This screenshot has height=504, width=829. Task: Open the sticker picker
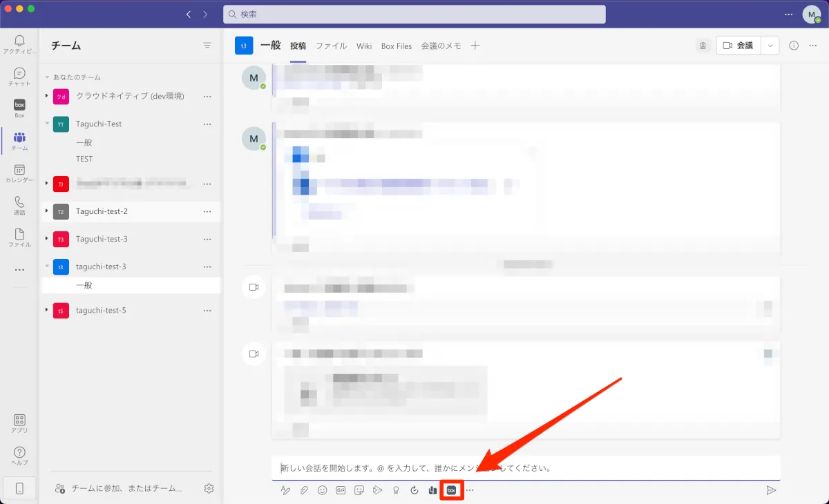(359, 490)
